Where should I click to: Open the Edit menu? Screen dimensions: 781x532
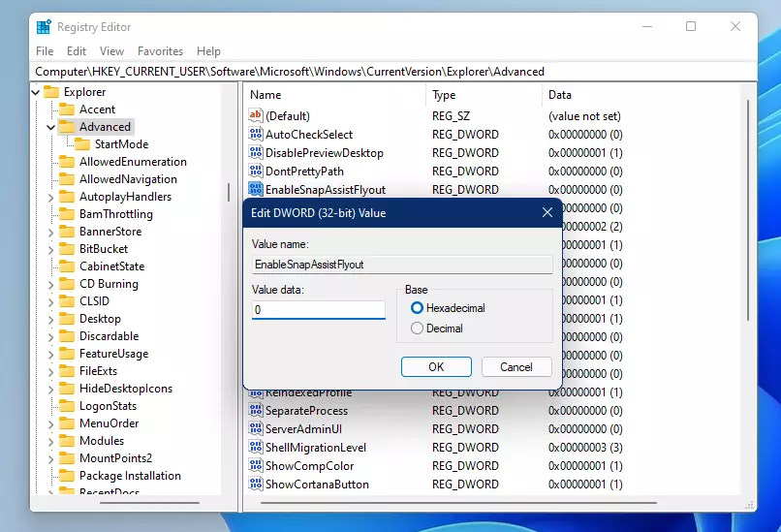(x=77, y=51)
